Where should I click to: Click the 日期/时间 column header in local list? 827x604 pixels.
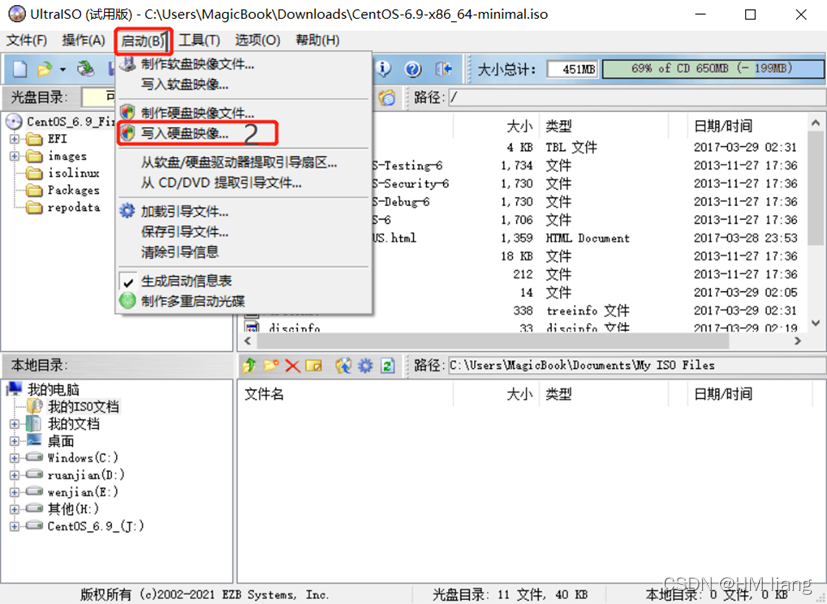coord(723,394)
